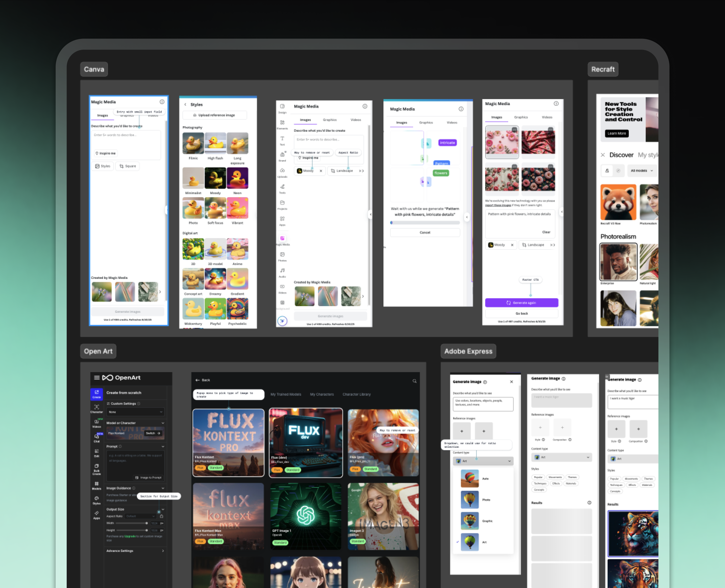725x588 pixels.
Task: Collapse the Output Size section
Action: click(x=163, y=509)
